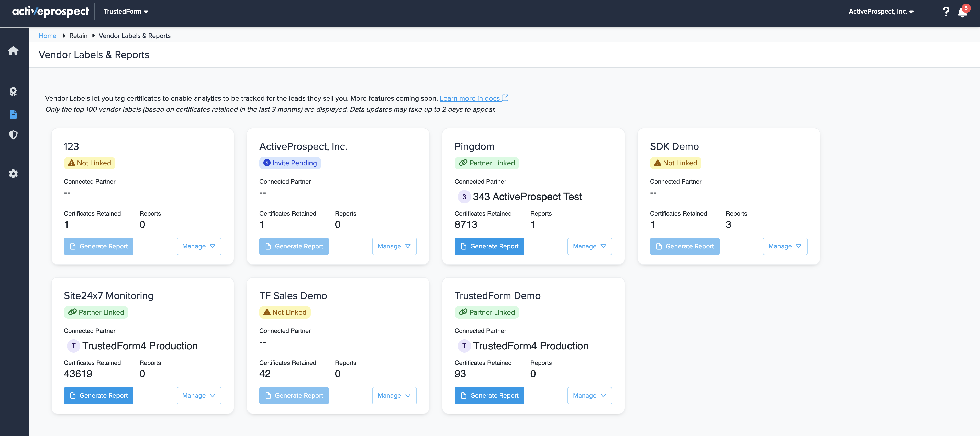Click the TF Sales Demo card title
Image resolution: width=980 pixels, height=436 pixels.
(x=293, y=296)
